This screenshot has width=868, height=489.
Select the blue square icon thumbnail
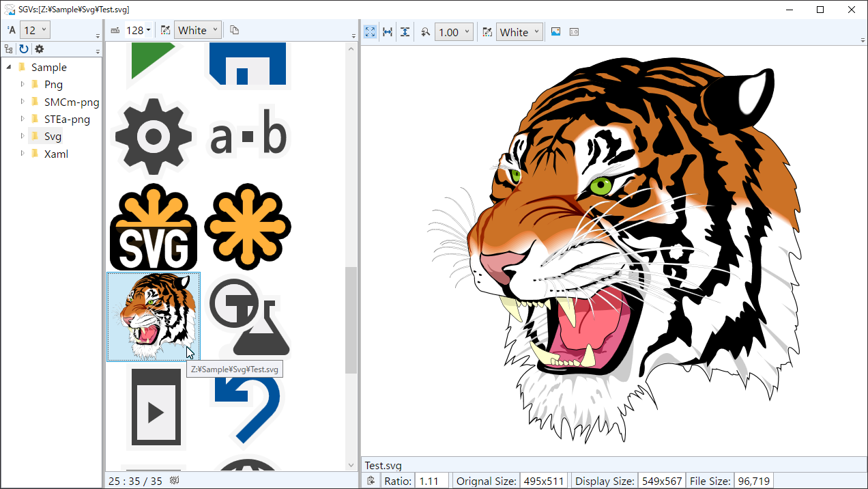pyautogui.click(x=248, y=66)
